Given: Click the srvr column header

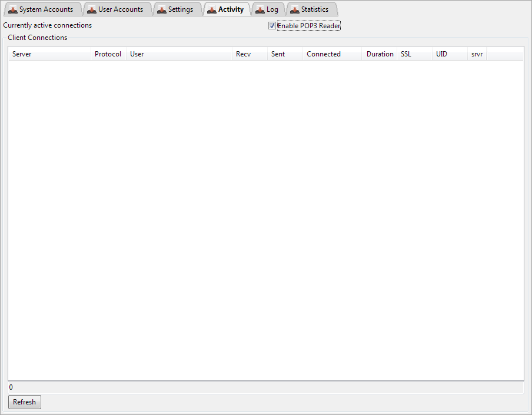Looking at the screenshot, I should point(477,54).
